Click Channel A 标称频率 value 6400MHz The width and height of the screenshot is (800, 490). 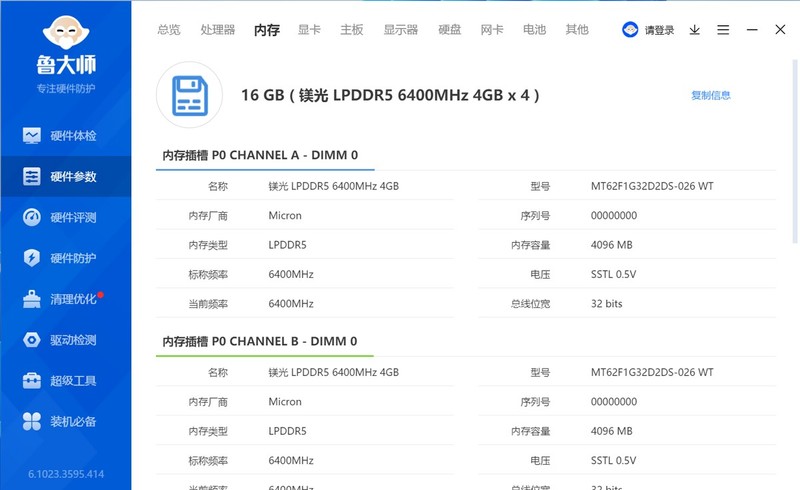(x=291, y=274)
